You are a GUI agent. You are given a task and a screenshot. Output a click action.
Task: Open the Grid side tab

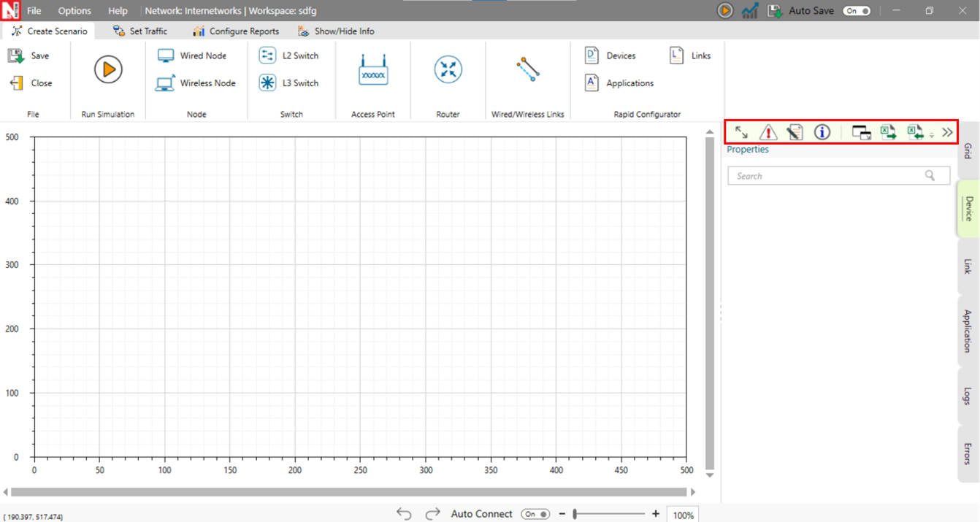point(968,151)
